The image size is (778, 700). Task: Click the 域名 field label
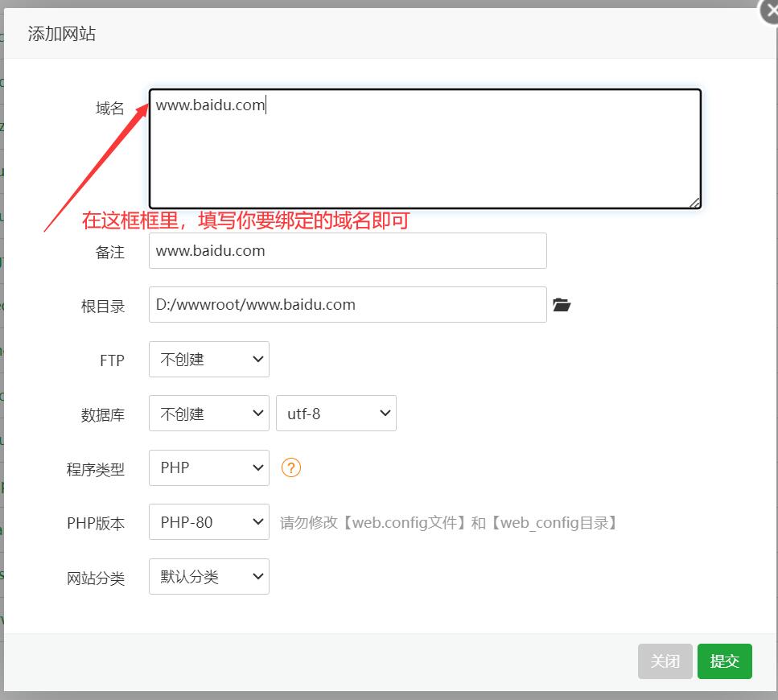point(109,108)
